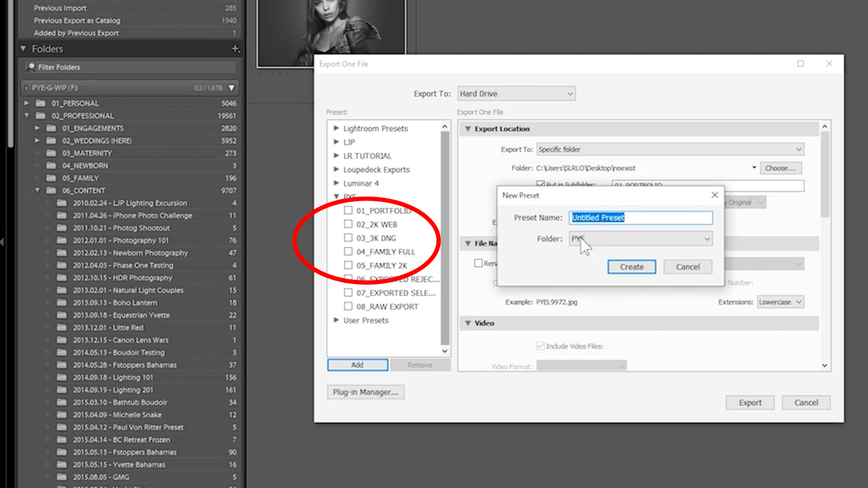This screenshot has width=868, height=488.
Task: Change Extensions from Lowercase
Action: [780, 302]
